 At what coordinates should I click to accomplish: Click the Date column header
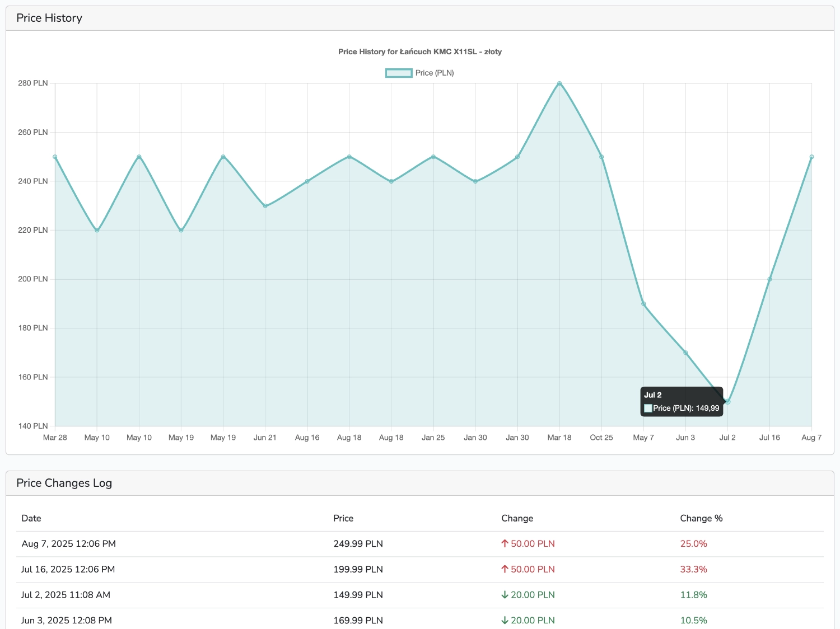31,518
